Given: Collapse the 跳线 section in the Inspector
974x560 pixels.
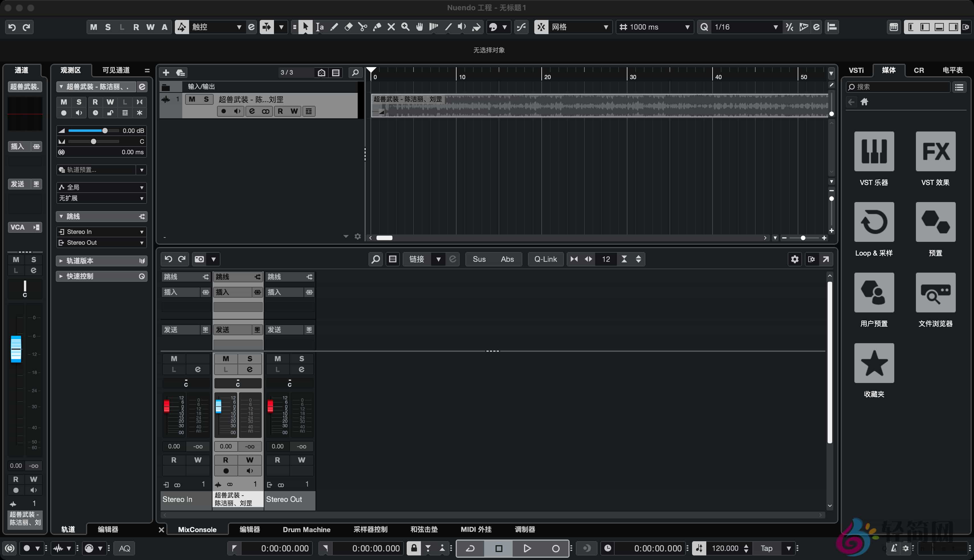Looking at the screenshot, I should pyautogui.click(x=62, y=216).
